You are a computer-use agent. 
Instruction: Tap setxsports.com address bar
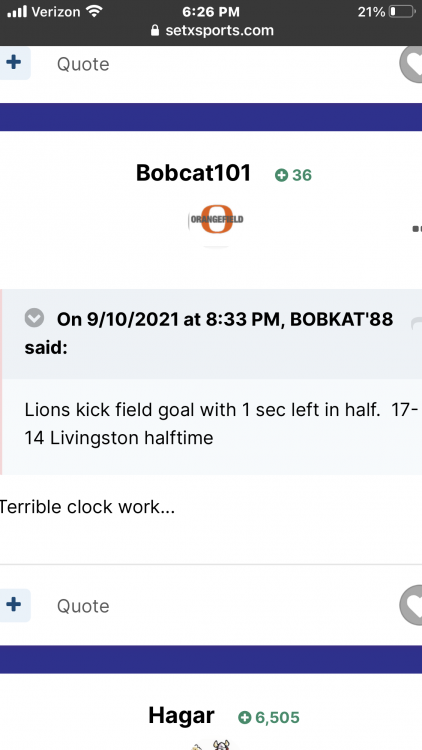tap(211, 31)
